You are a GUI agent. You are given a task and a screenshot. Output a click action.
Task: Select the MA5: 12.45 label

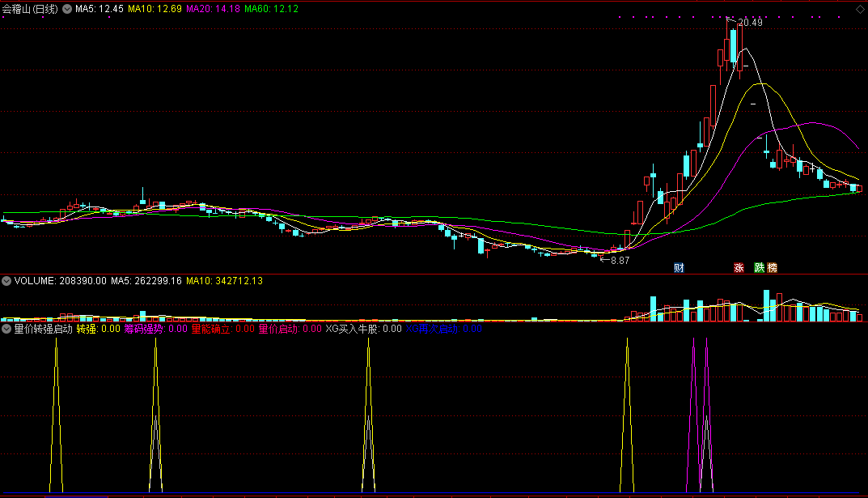tap(99, 9)
